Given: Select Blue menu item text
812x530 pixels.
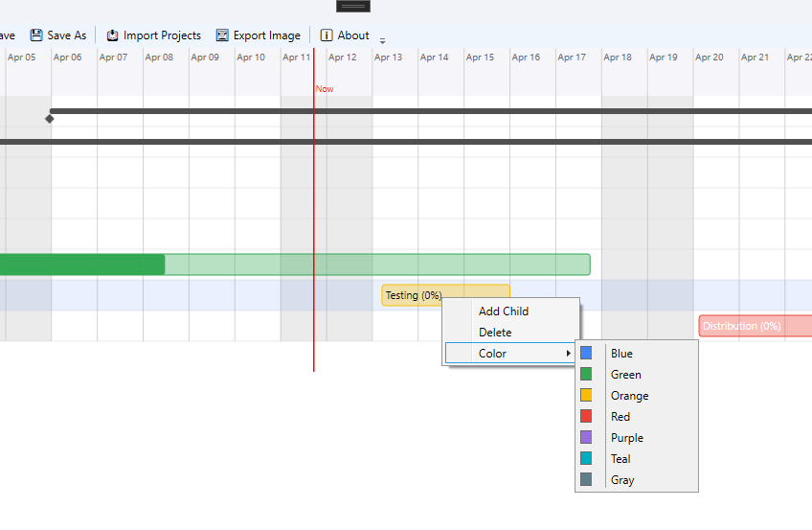Looking at the screenshot, I should point(621,354).
